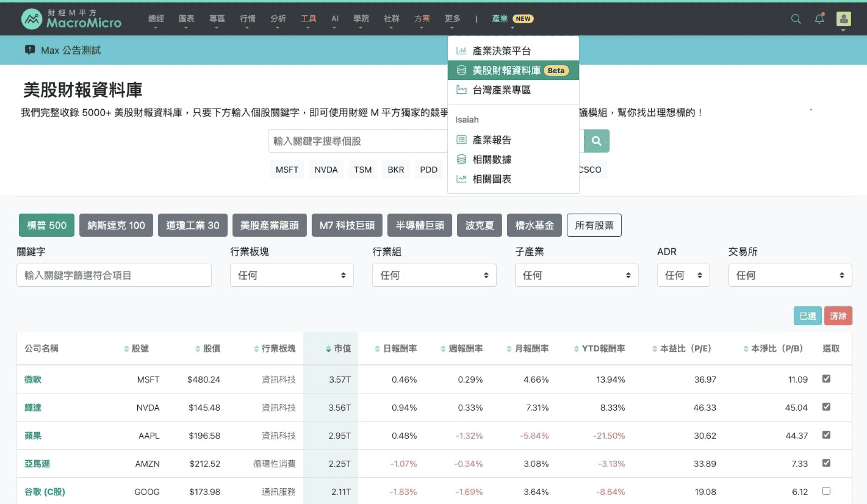
Task: Click list icon beside 產業報告
Action: 461,140
